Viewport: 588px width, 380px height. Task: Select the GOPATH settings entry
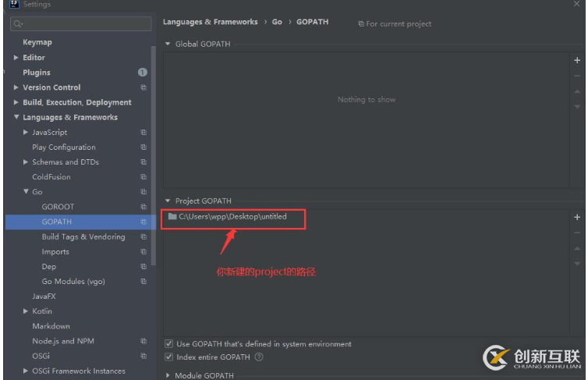tap(80, 222)
